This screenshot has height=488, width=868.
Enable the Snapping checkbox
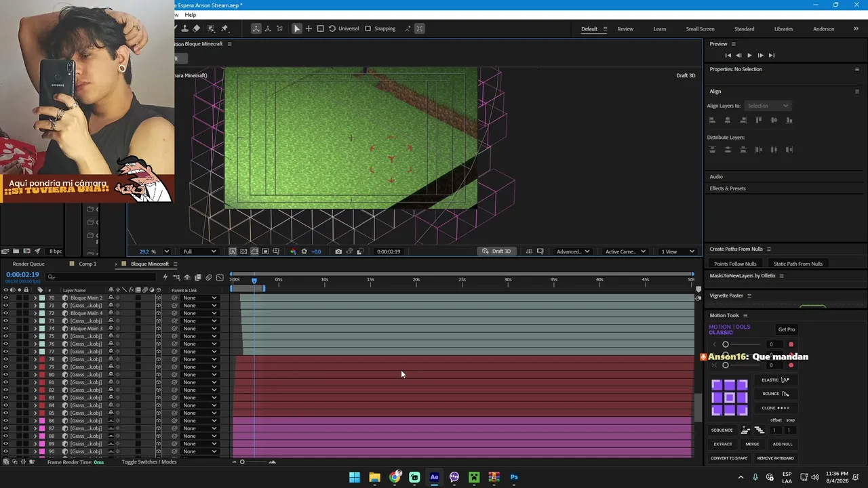(368, 28)
